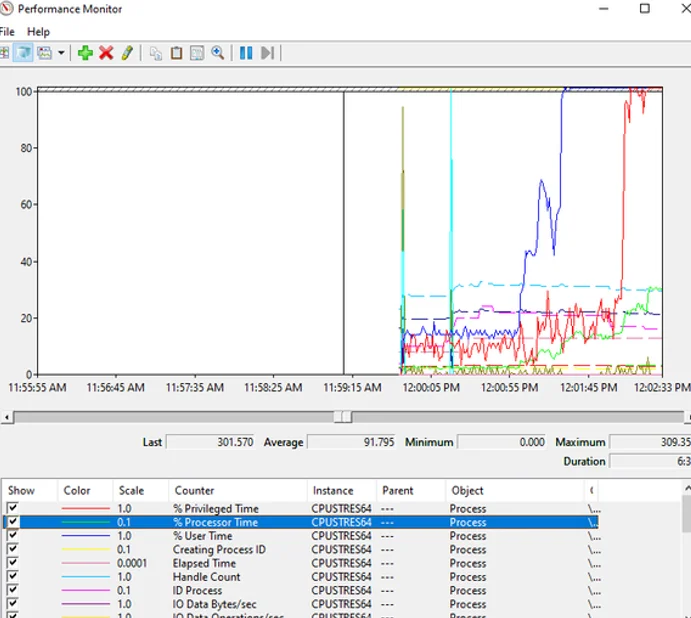Open the Properties toolbar icon
691x618 pixels.
[x=197, y=53]
